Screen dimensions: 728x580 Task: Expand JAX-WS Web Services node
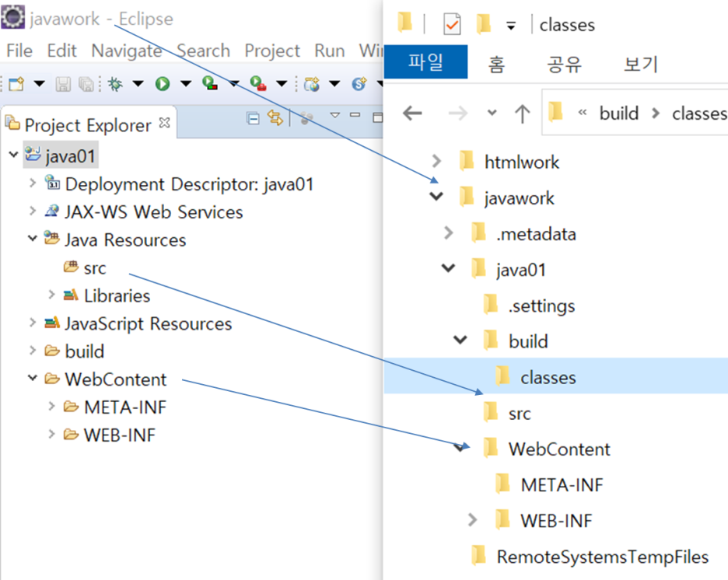(x=33, y=211)
